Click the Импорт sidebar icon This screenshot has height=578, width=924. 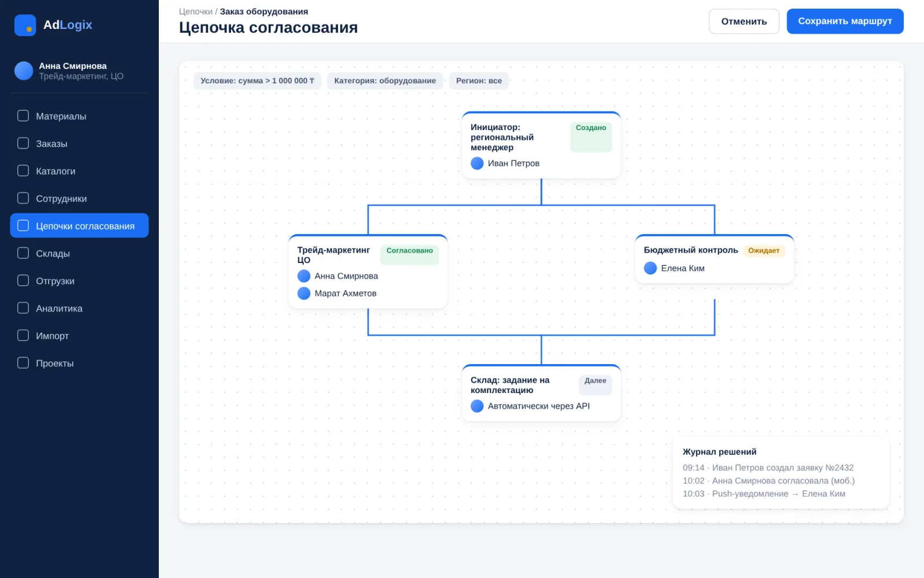point(23,335)
